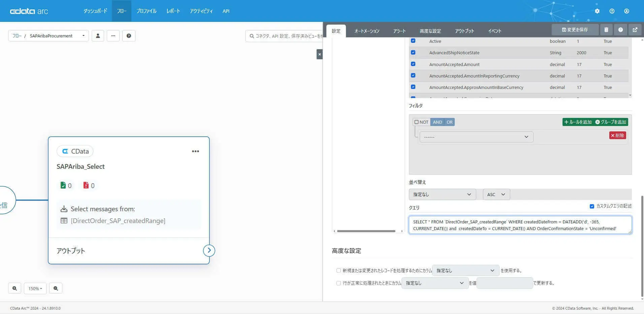Uncheck the AmountAccepted.Amount column checkbox
The height and width of the screenshot is (314, 644).
click(x=413, y=64)
